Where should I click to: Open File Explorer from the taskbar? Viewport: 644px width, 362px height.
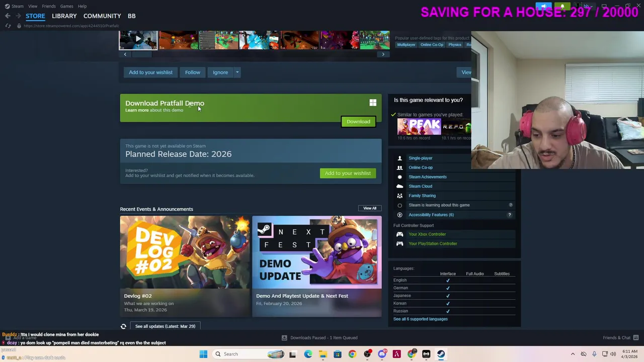tap(323, 354)
